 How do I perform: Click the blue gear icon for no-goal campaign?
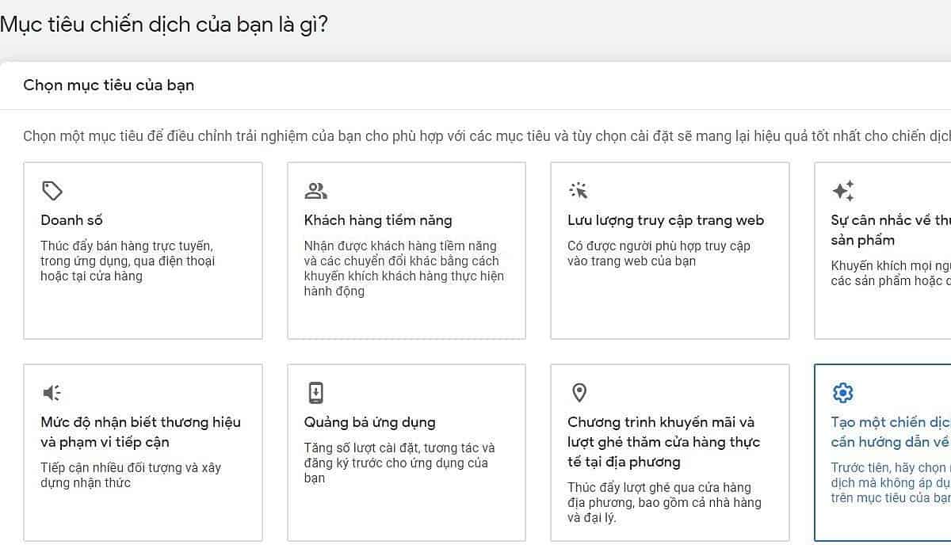pos(842,393)
